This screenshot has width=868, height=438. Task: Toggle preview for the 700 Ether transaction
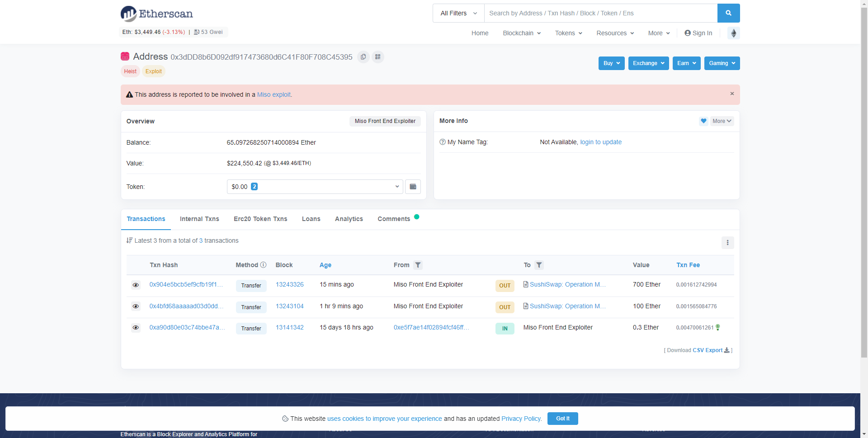pyautogui.click(x=136, y=285)
